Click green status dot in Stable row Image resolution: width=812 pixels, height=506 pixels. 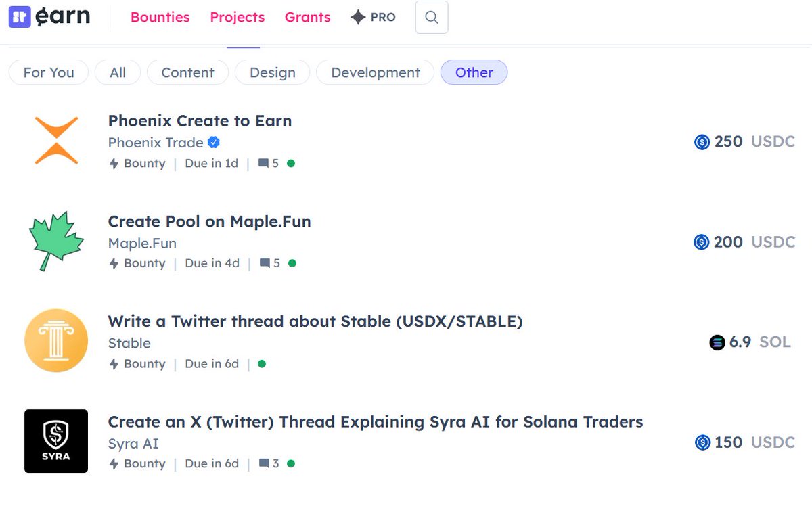tap(262, 364)
